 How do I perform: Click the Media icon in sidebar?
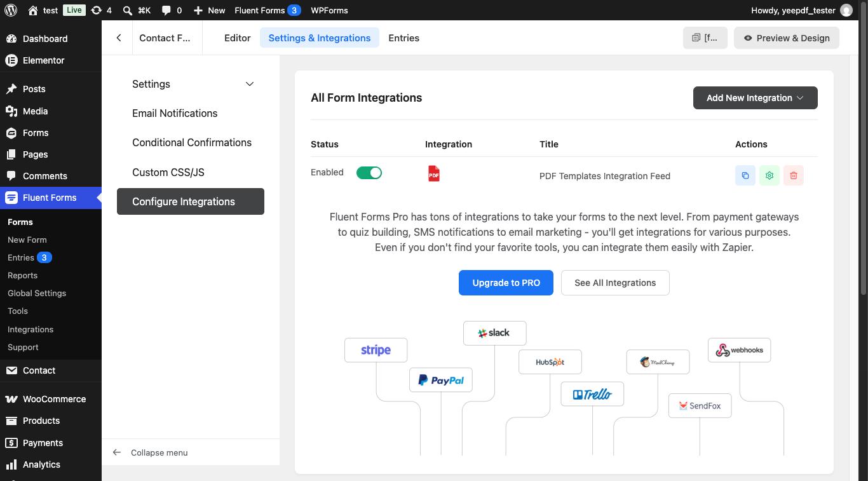[x=11, y=111]
